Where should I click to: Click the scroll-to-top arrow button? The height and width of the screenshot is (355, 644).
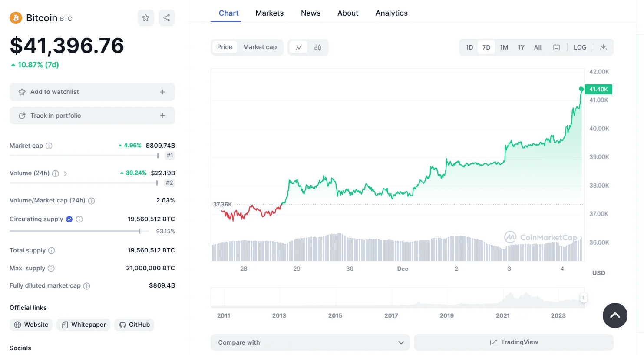click(615, 315)
